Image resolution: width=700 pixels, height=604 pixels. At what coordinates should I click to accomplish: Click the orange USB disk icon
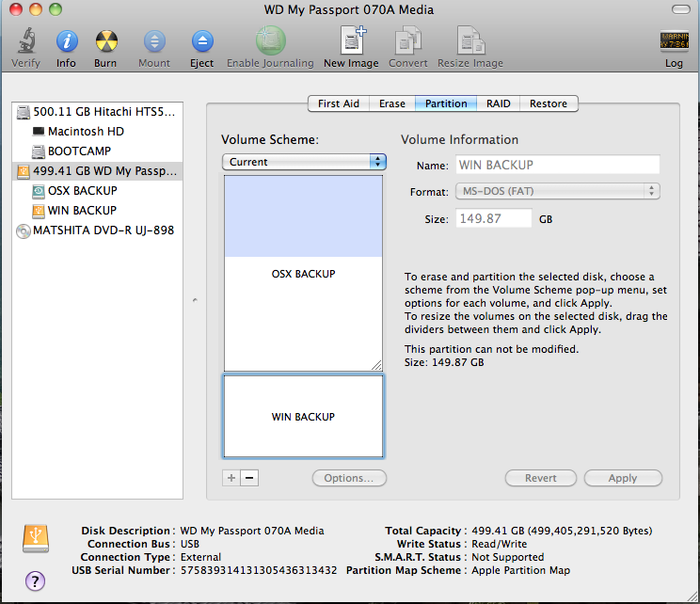click(36, 538)
